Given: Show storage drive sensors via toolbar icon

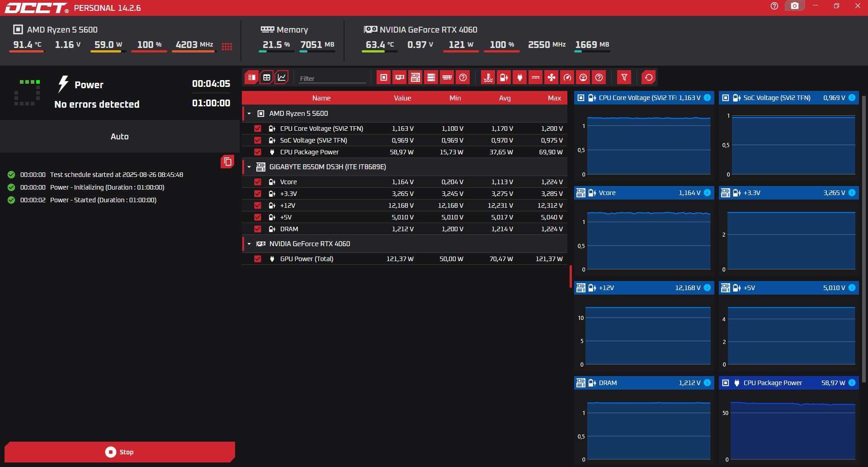Looking at the screenshot, I should click(431, 77).
